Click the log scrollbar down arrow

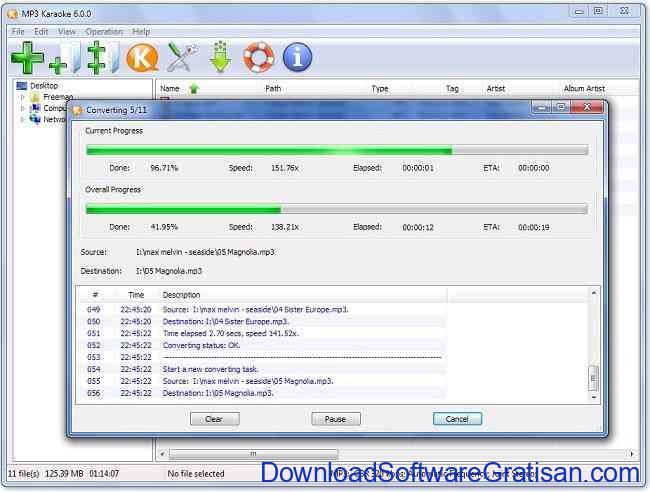point(594,397)
